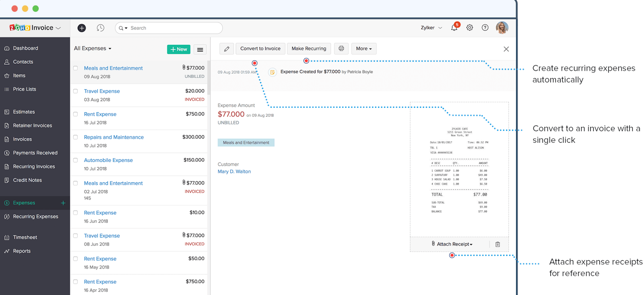Open the Zylker organization dropdown
Viewport: 644px width, 295px height.
(431, 28)
